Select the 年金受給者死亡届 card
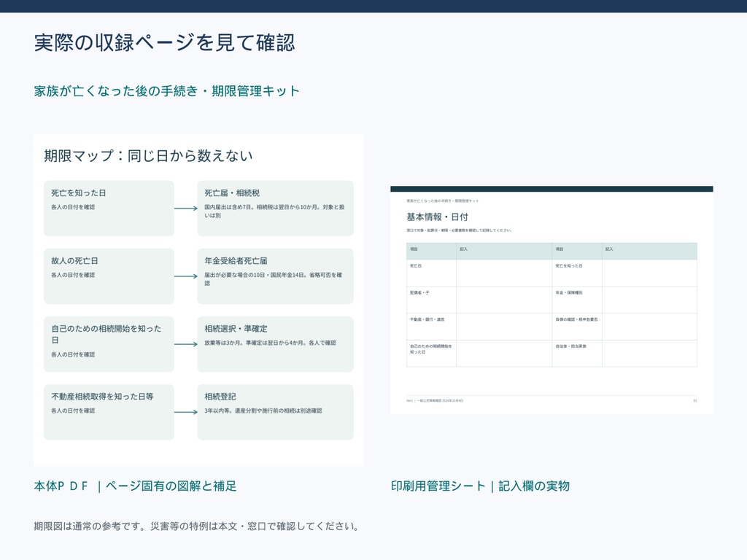Viewport: 747px width, 560px height. [275, 276]
